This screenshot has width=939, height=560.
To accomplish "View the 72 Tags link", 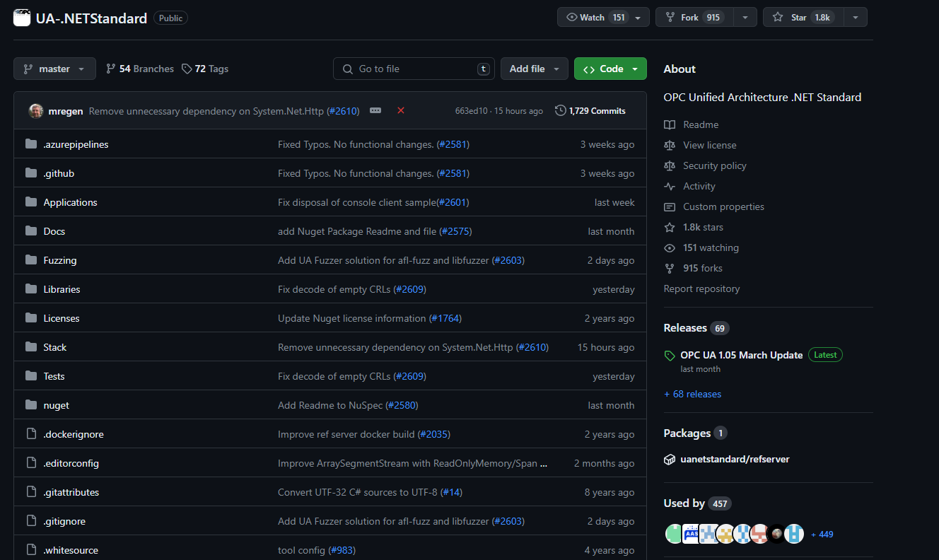I will tap(205, 69).
